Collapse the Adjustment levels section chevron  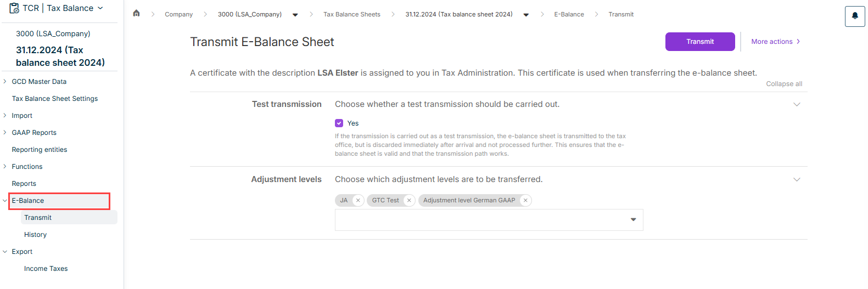797,179
